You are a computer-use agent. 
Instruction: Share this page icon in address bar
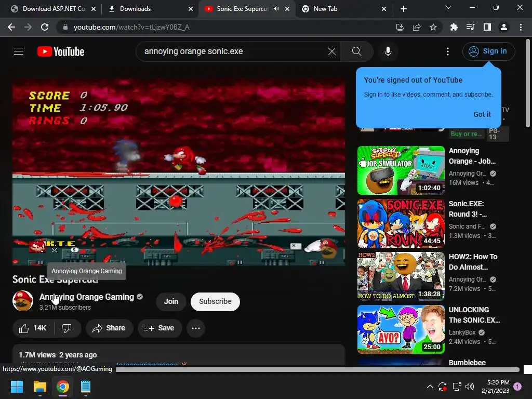coord(417,27)
